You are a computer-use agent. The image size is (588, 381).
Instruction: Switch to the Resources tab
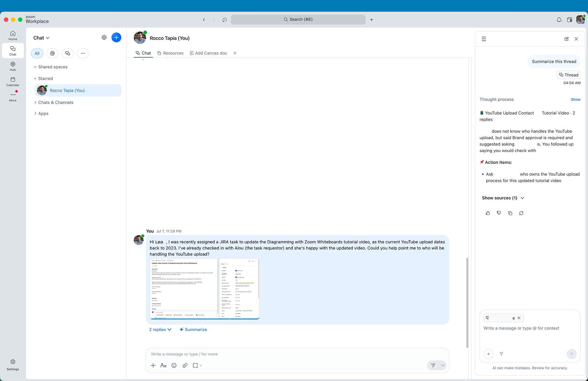[171, 53]
